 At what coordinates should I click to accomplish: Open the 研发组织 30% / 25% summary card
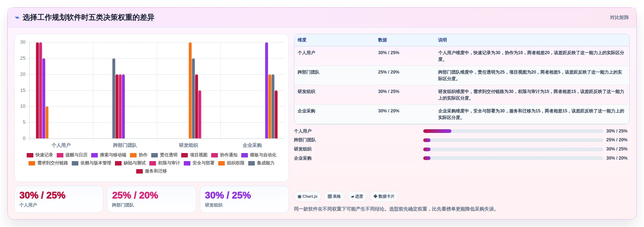click(244, 199)
